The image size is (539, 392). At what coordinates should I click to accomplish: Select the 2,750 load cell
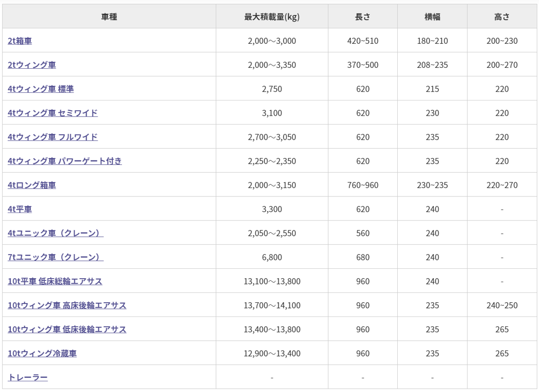272,89
